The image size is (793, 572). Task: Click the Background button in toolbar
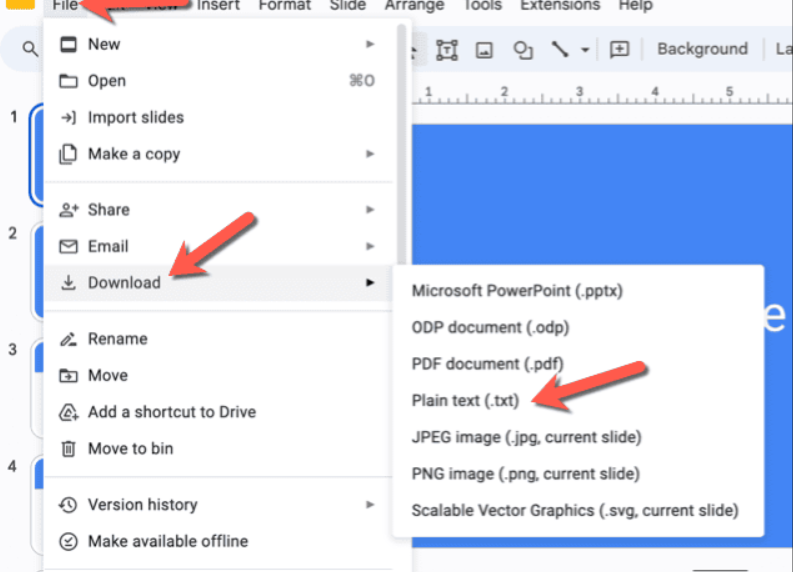click(702, 49)
